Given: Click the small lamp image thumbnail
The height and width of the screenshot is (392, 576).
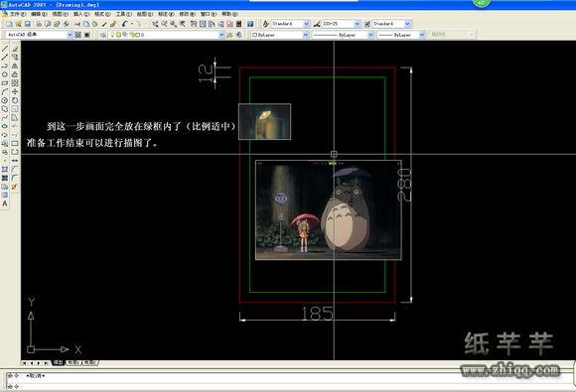Looking at the screenshot, I should point(265,121).
